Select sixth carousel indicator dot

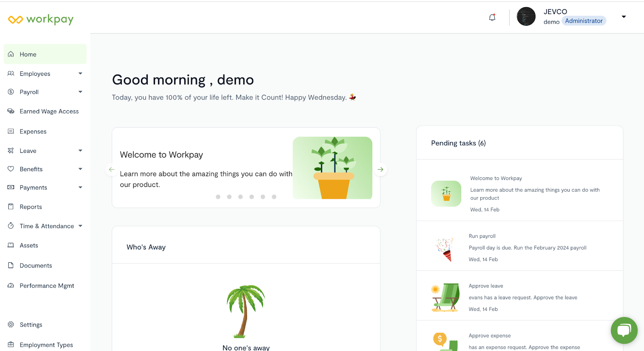274,197
